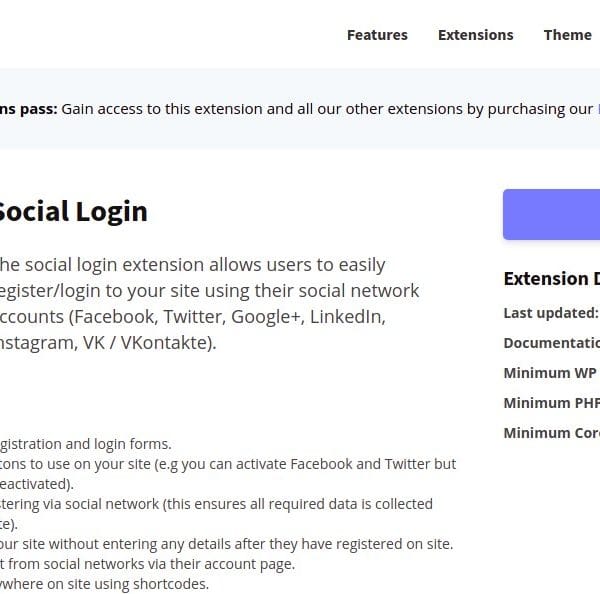The image size is (600, 594).
Task: Click the social login extension description paragraph
Action: click(x=208, y=304)
